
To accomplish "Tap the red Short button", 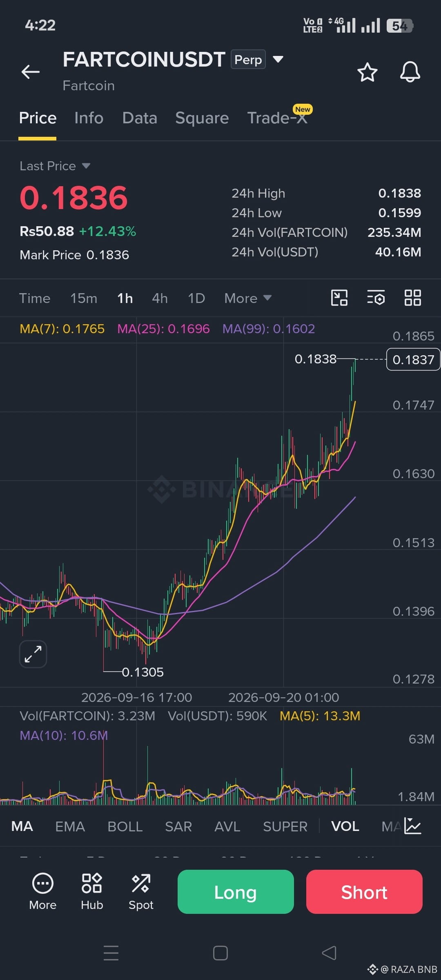I will pyautogui.click(x=364, y=892).
